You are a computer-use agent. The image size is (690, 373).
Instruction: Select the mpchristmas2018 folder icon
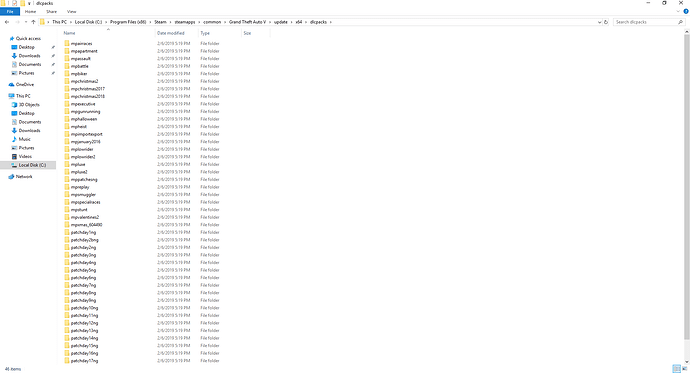tap(67, 96)
